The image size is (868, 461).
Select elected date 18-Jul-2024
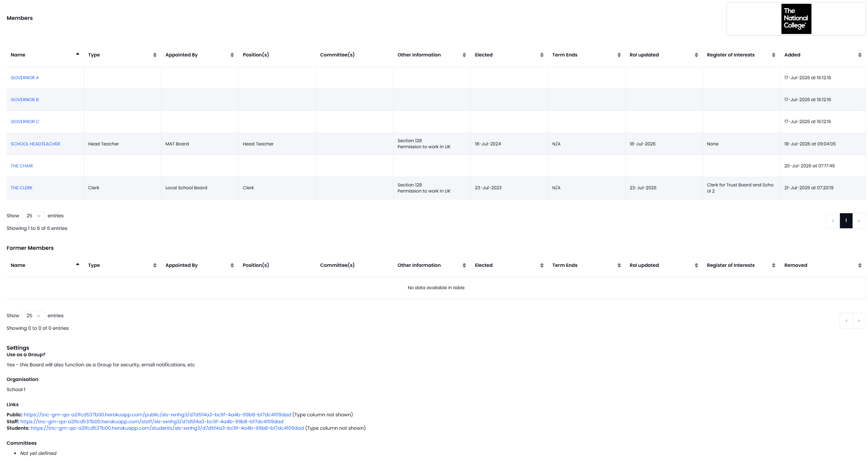point(488,144)
